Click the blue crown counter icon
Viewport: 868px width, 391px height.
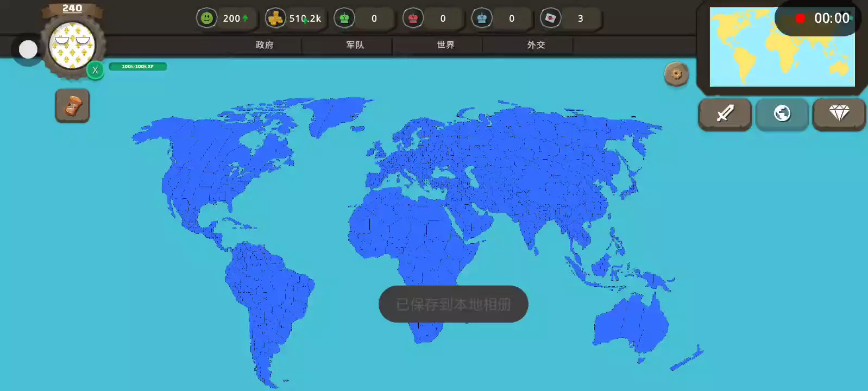482,18
